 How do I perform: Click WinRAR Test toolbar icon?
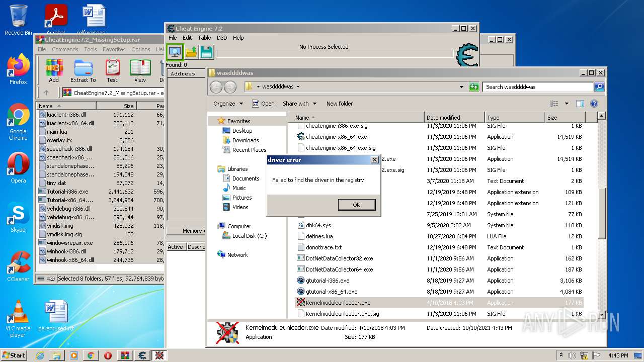[112, 71]
